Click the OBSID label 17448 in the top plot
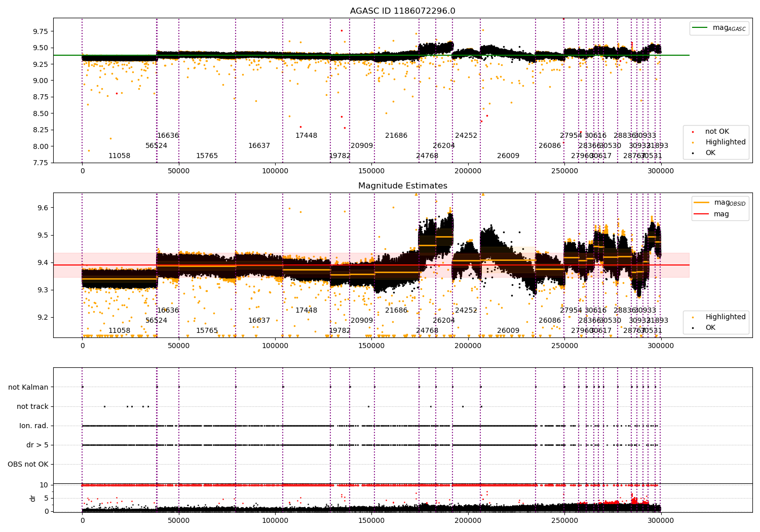Image resolution: width=760 pixels, height=532 pixels. [306, 136]
